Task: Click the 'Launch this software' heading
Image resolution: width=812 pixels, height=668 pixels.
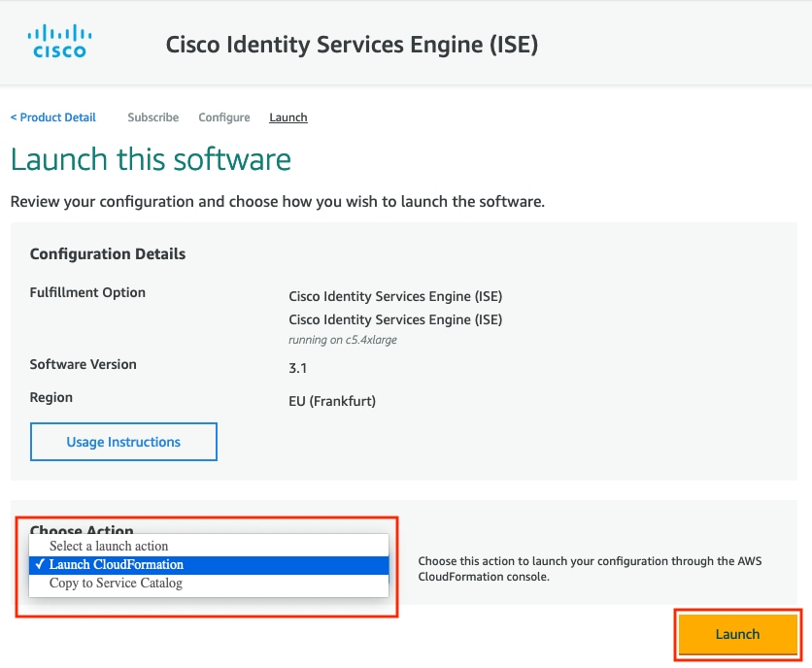Action: (x=151, y=159)
